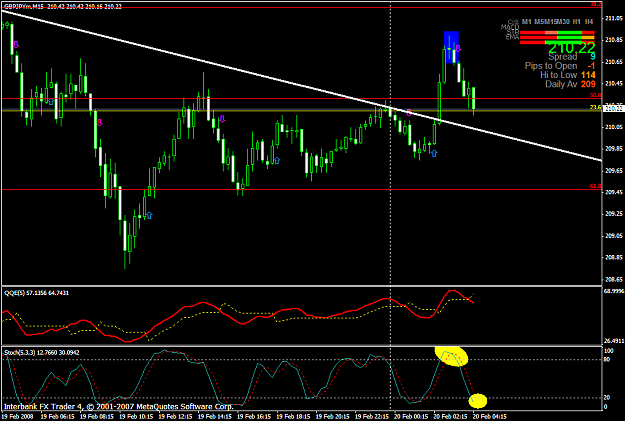This screenshot has height=421, width=625.
Task: Click the magenta down arrow near 19 Feb 08:15
Action: 99,122
